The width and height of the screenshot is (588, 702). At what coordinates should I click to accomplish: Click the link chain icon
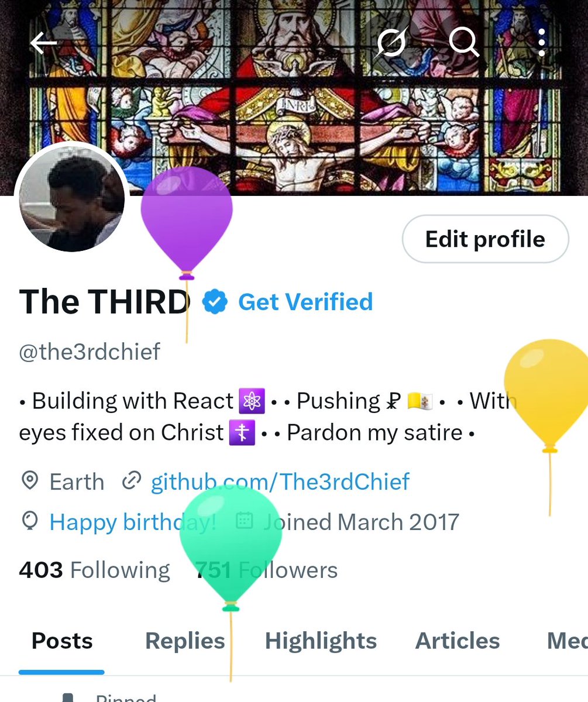[132, 481]
